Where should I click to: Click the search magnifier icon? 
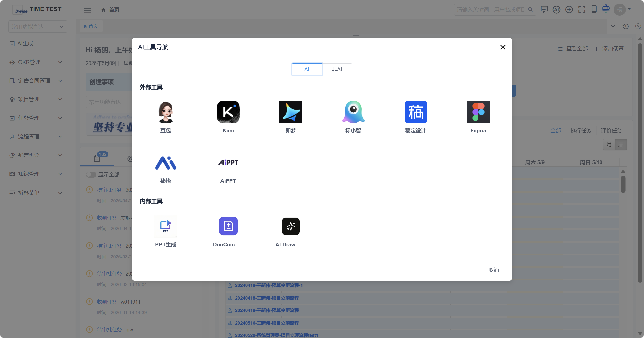tap(530, 10)
